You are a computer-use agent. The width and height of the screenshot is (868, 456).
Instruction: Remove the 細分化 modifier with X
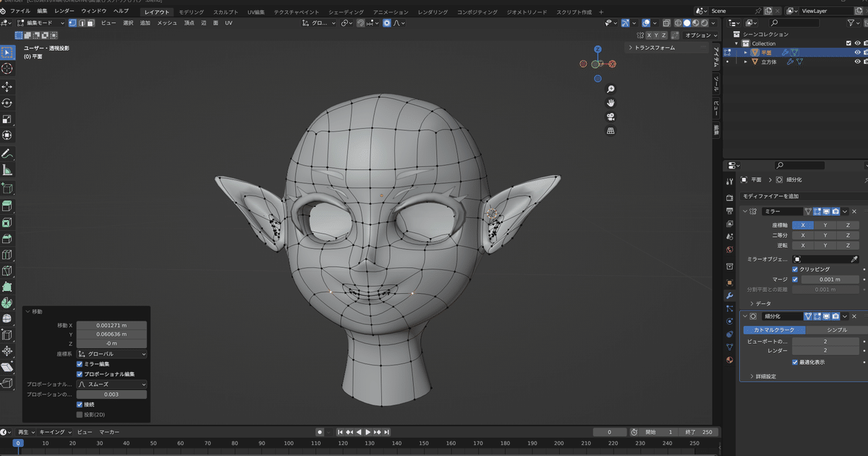point(854,316)
